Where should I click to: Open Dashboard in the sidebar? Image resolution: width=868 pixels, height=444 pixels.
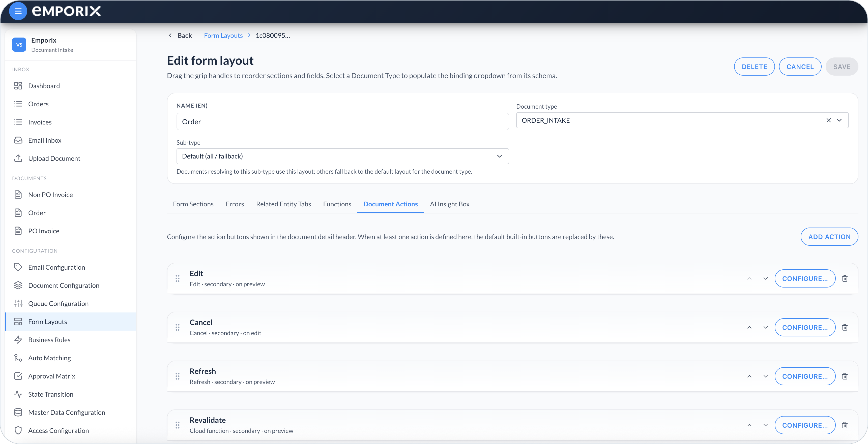71,86
